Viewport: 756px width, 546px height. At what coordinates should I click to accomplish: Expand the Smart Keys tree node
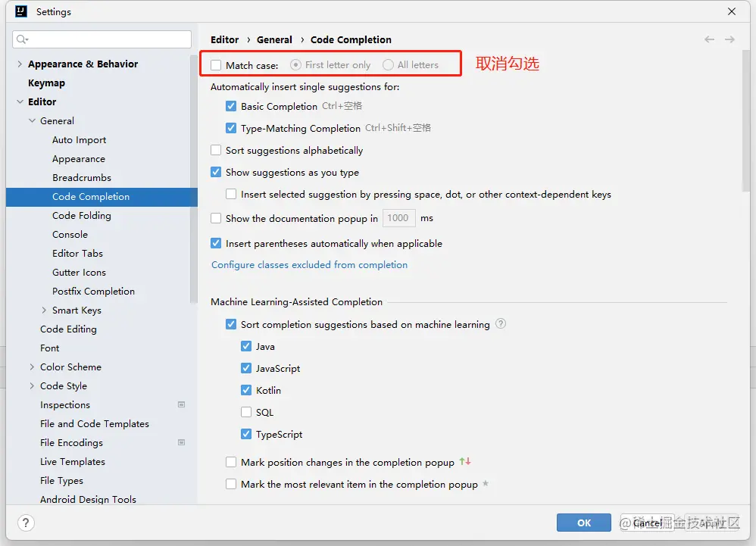44,310
